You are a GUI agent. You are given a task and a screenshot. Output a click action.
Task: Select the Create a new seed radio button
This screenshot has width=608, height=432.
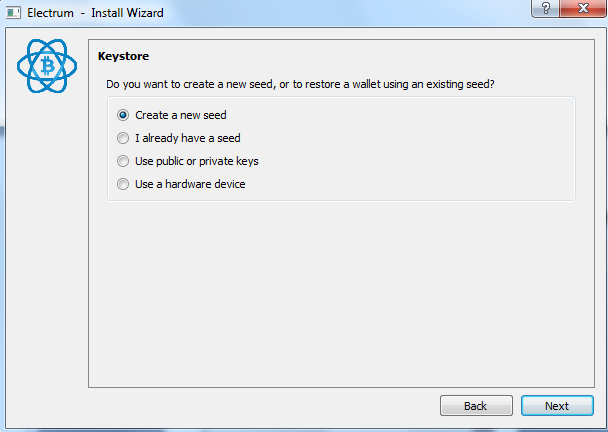pyautogui.click(x=123, y=115)
